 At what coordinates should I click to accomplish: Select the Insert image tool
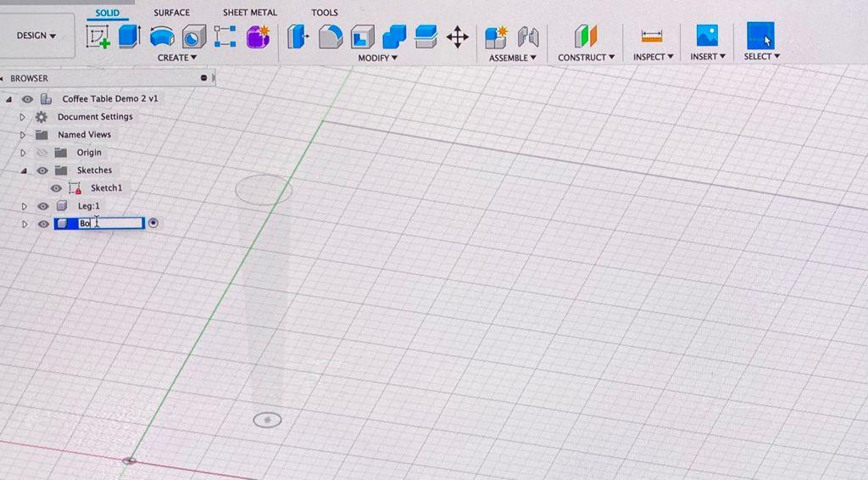click(708, 36)
